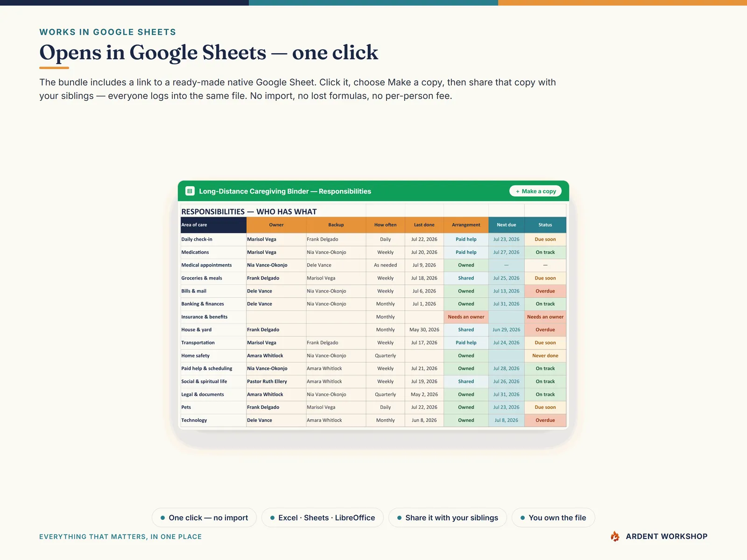Click Needs an owner in the Arrangement column
This screenshot has height=560, width=747.
[466, 317]
